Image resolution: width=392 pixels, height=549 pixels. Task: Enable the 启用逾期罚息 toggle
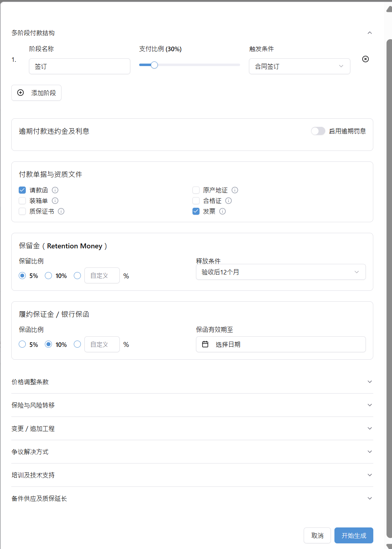(318, 131)
